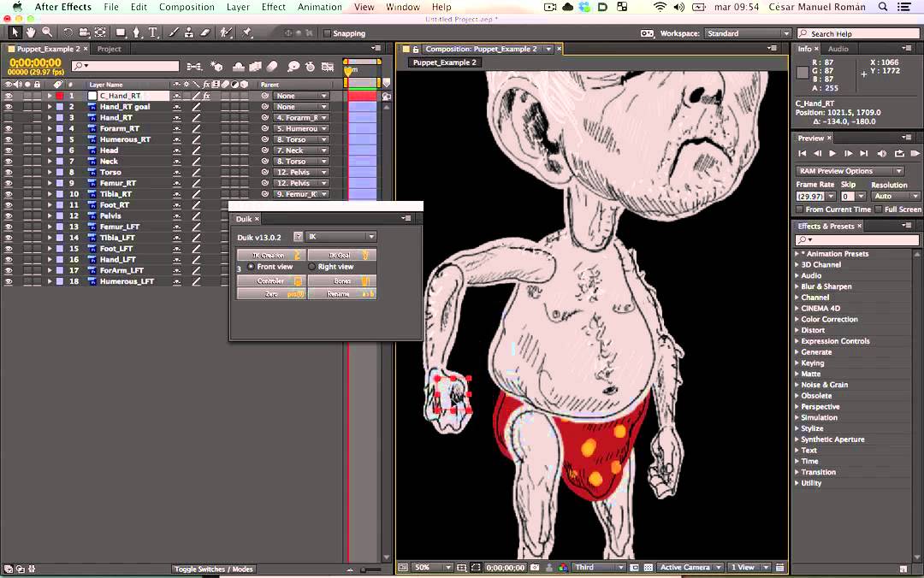Open the Graph Editor icon
This screenshot has width=924, height=578.
click(328, 67)
